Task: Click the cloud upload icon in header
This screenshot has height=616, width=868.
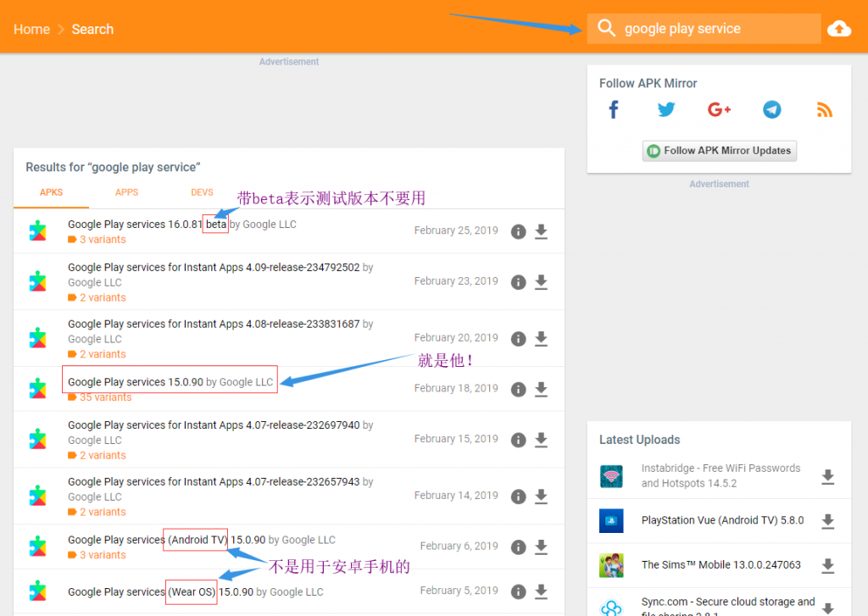Action: 838,29
